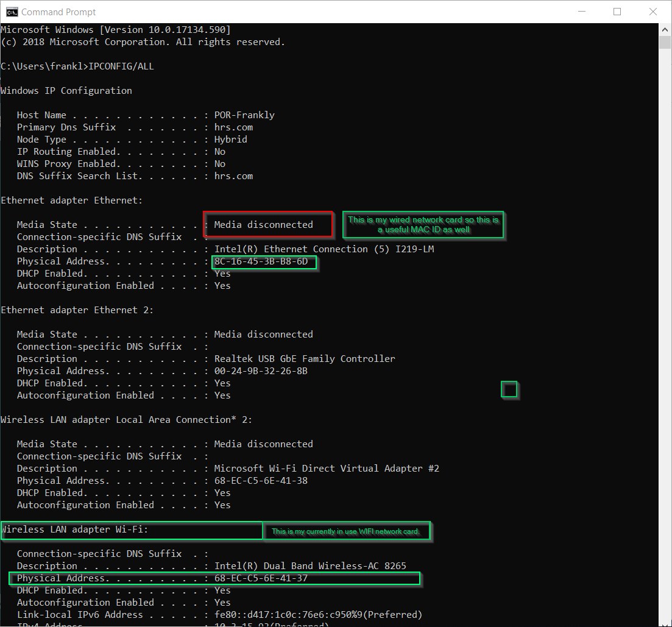
Task: Click the Microsoft Windows version line
Action: click(x=116, y=30)
